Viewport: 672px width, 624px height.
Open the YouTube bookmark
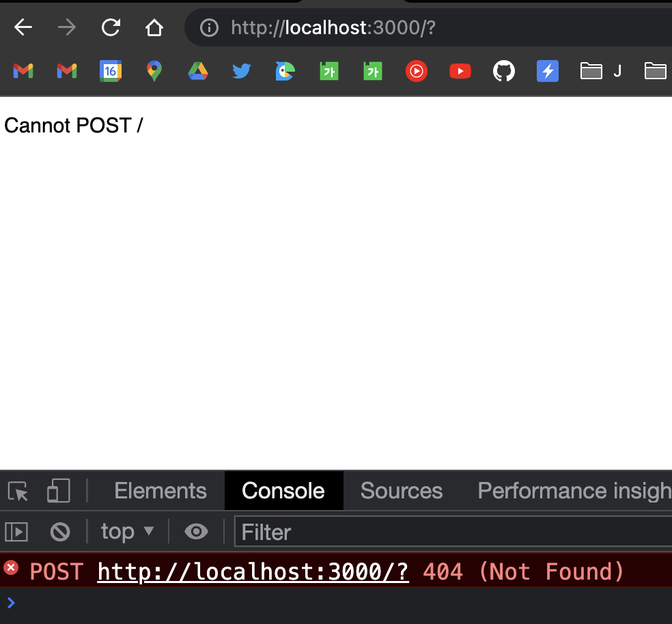pyautogui.click(x=460, y=71)
